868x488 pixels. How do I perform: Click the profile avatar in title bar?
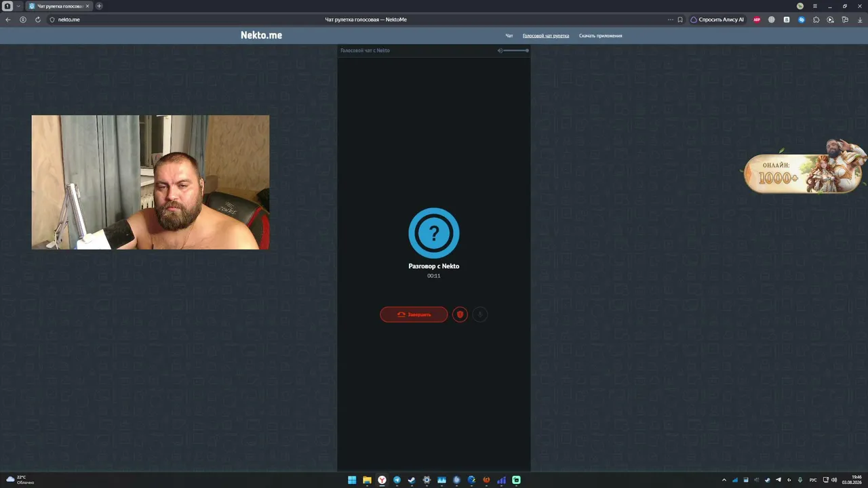pyautogui.click(x=800, y=6)
